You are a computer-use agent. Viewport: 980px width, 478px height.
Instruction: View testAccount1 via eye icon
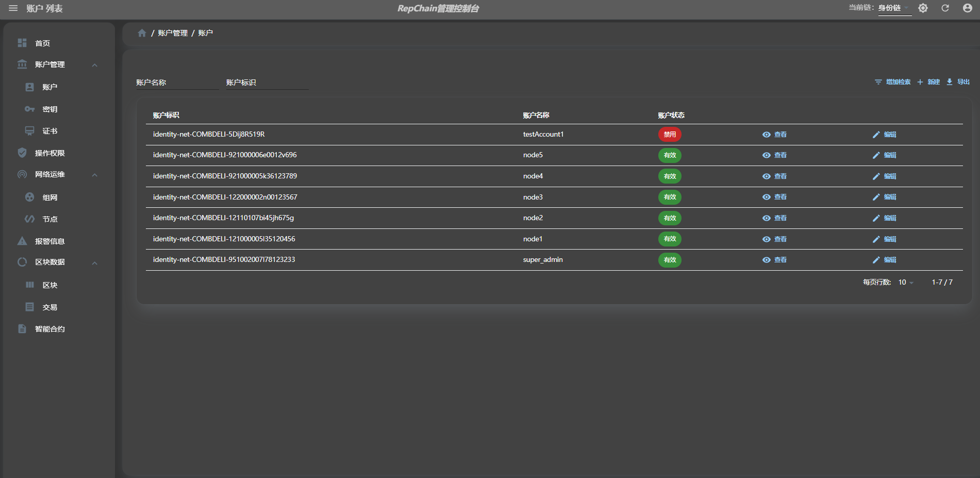point(767,135)
